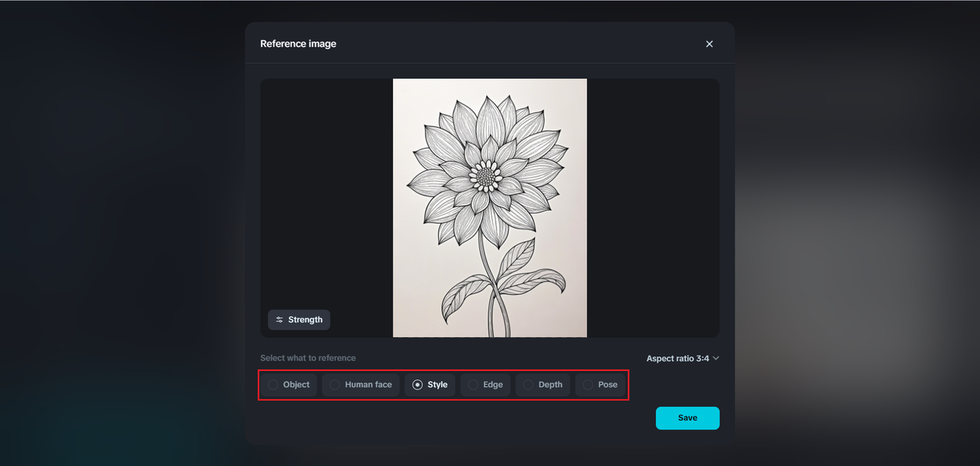The image size is (980, 466).
Task: Select the Object reference option
Action: point(289,385)
